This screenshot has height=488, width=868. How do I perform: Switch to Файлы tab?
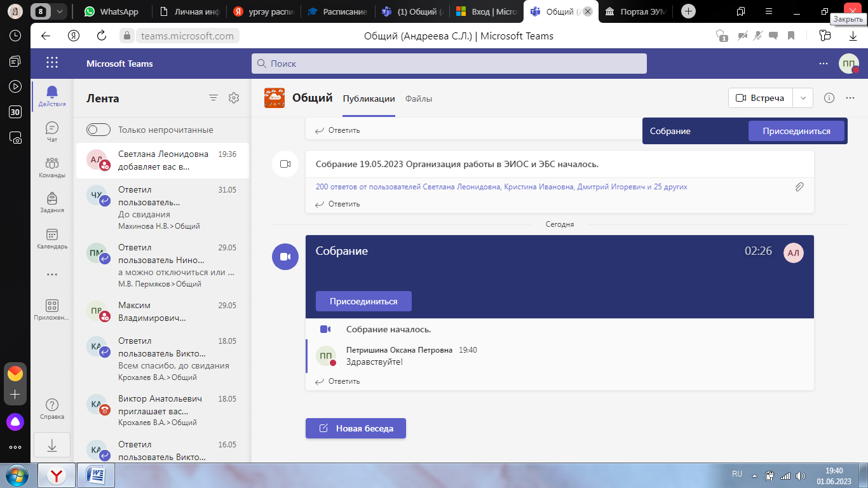tap(419, 98)
